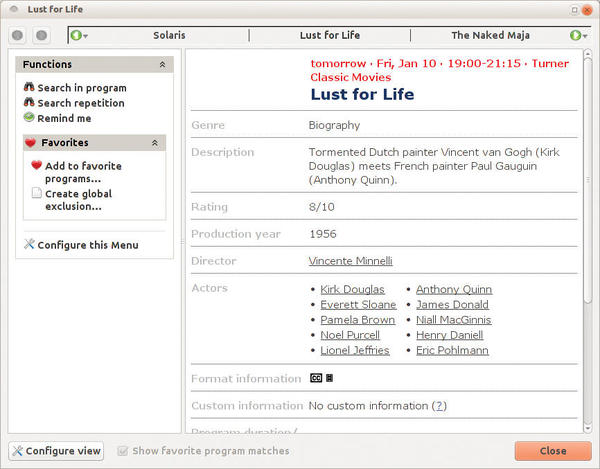Open actor link Henry Daniell
Screen dimensions: 600x469
(450, 335)
